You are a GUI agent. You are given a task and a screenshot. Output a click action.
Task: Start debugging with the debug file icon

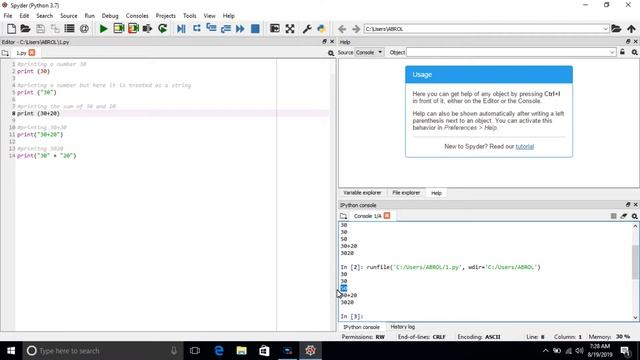click(x=181, y=29)
